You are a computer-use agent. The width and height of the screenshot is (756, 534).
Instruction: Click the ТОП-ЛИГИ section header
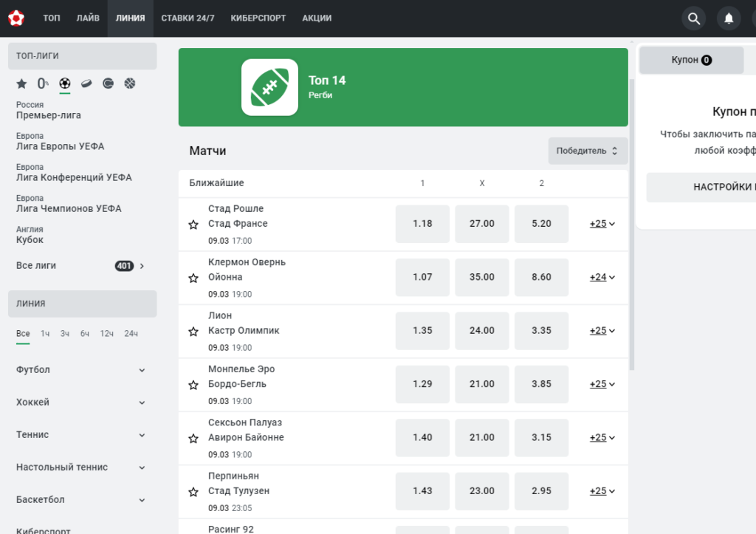pyautogui.click(x=83, y=56)
